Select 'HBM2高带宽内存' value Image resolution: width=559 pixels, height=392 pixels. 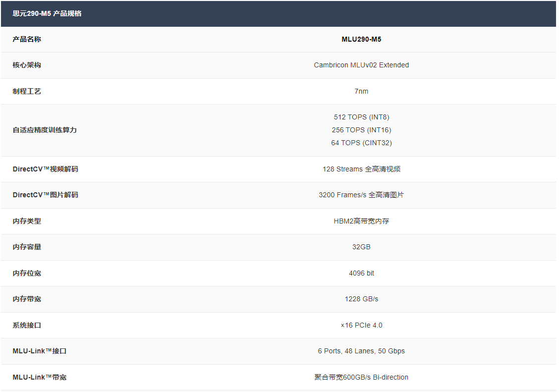[361, 221]
